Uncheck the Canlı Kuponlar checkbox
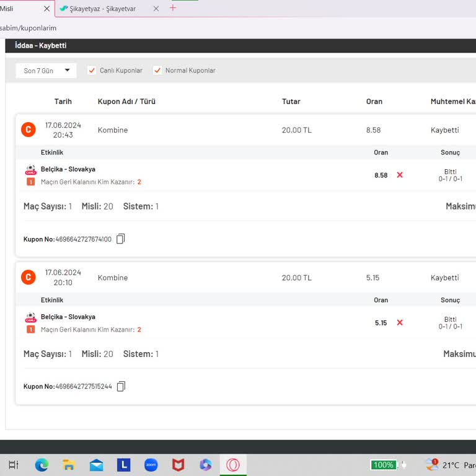The height and width of the screenshot is (476, 476). [92, 71]
